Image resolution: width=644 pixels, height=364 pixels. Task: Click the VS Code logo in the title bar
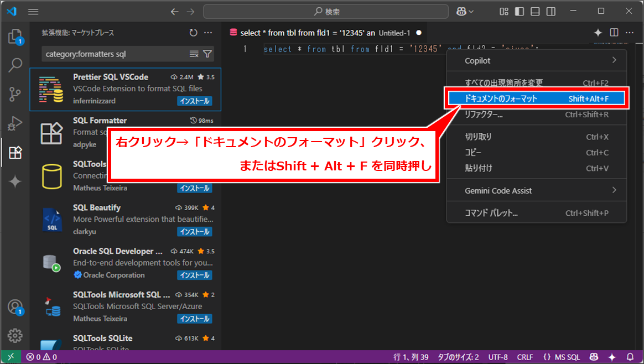click(12, 12)
